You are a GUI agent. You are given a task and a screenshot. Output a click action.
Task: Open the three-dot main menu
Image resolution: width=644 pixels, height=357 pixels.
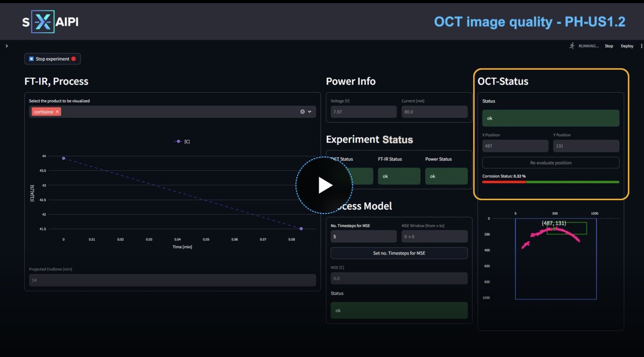coord(641,46)
